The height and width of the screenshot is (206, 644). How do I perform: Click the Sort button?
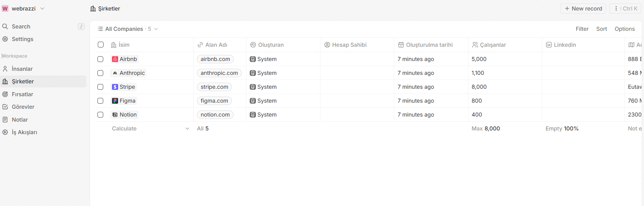[x=601, y=29]
